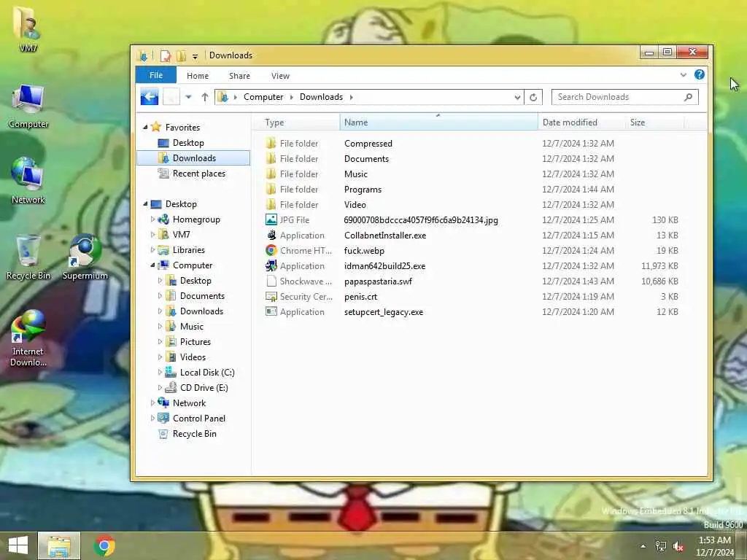This screenshot has height=560, width=747.
Task: Launch Supermium from the desktop
Action: click(x=85, y=257)
